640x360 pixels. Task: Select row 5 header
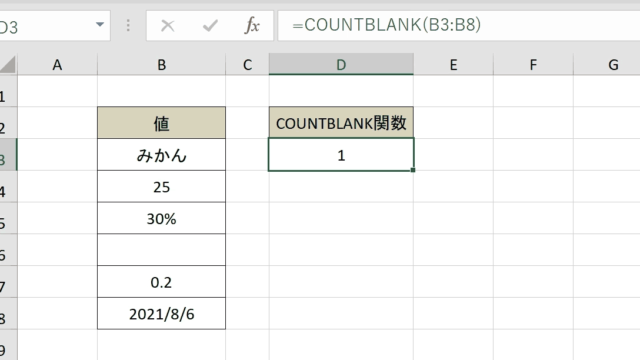8,218
